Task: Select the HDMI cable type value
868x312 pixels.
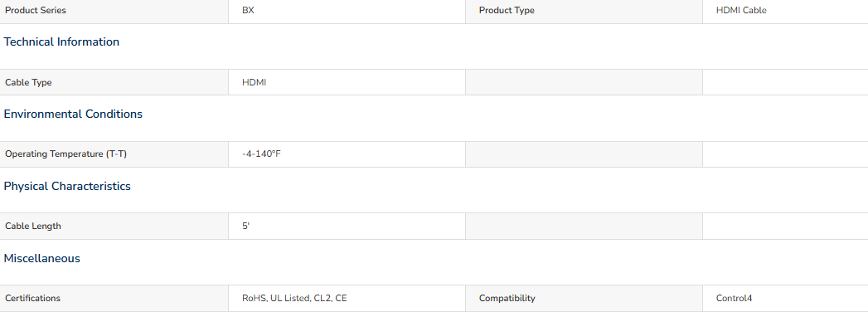Action: pos(254,83)
